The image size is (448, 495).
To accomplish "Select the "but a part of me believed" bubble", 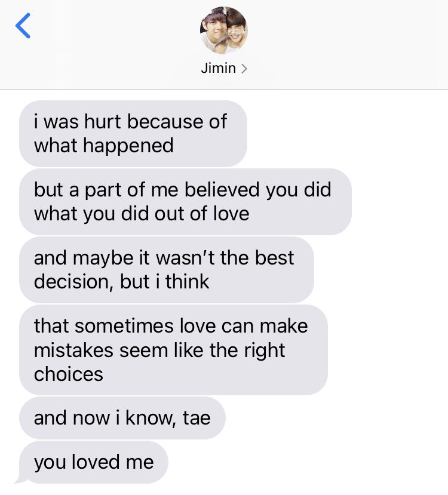I will (185, 202).
